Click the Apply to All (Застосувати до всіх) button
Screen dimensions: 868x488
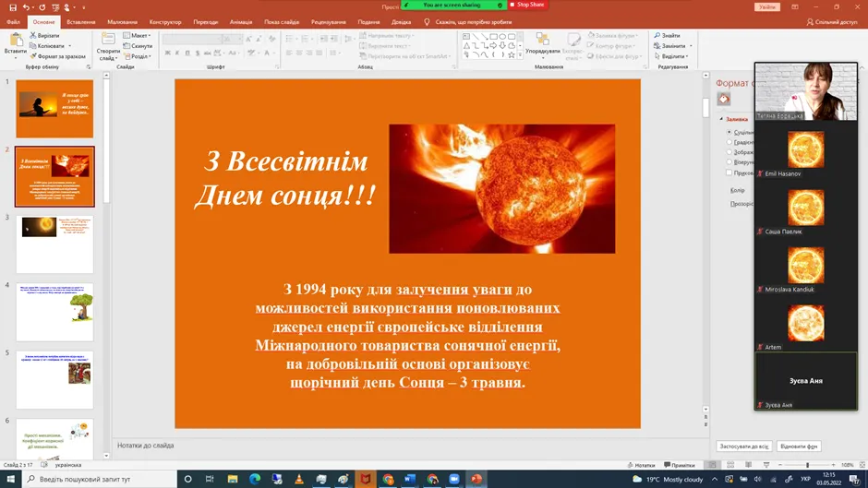point(743,446)
